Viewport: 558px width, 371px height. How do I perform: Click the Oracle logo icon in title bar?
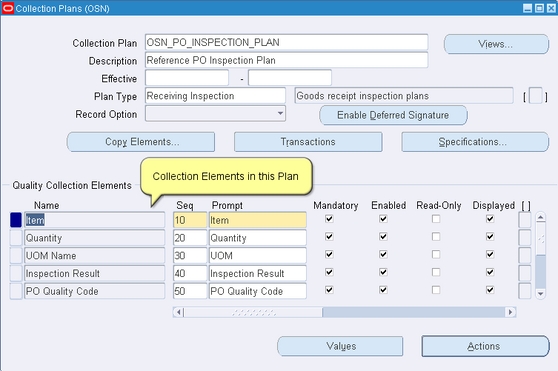click(8, 8)
